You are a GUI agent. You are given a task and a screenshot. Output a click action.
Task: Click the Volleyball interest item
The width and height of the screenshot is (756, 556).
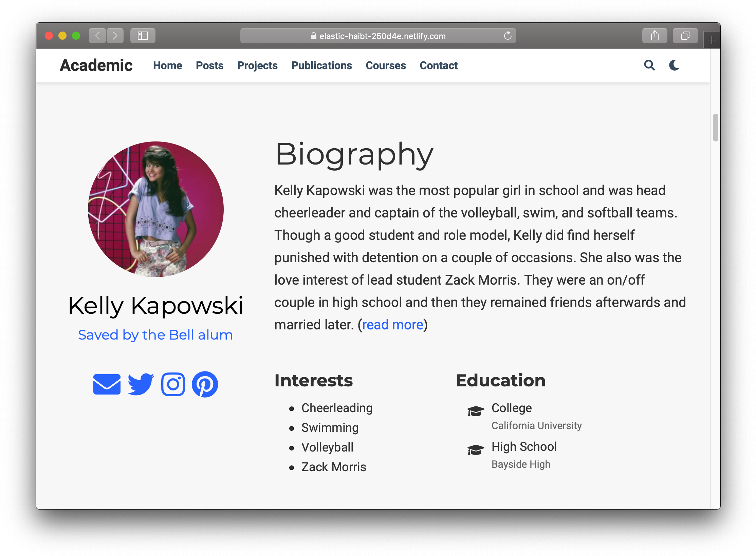tap(327, 447)
